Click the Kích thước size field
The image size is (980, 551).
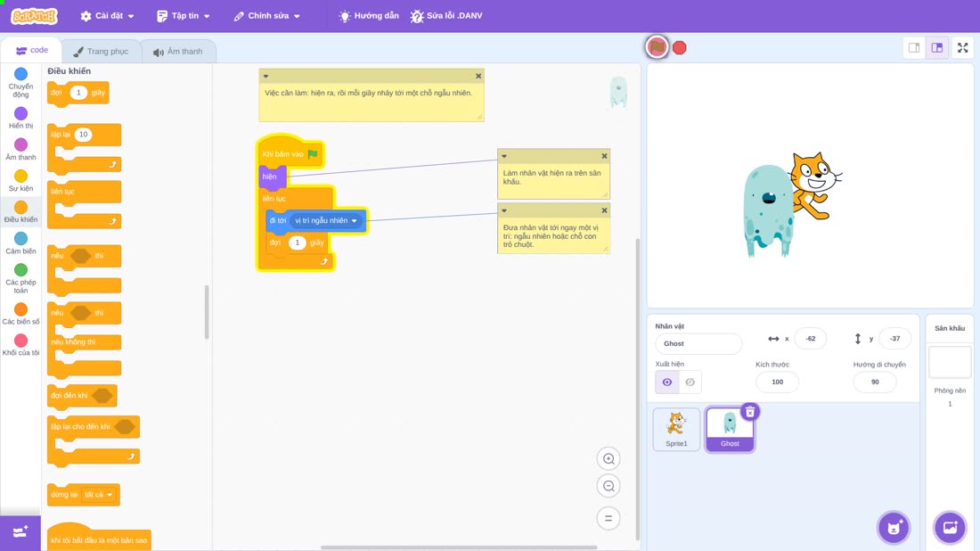click(777, 382)
